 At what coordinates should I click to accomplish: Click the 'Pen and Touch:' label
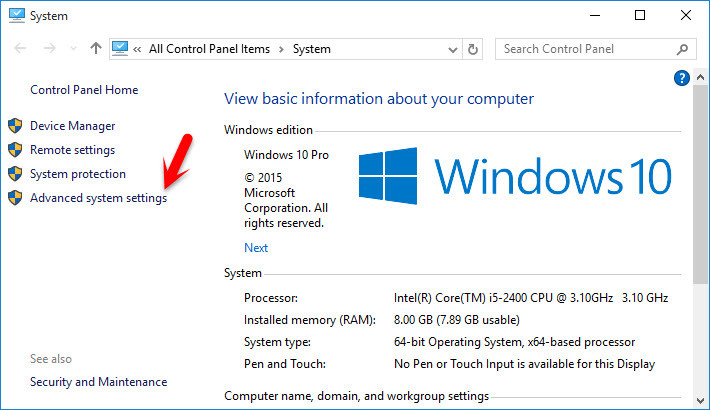[x=285, y=364]
